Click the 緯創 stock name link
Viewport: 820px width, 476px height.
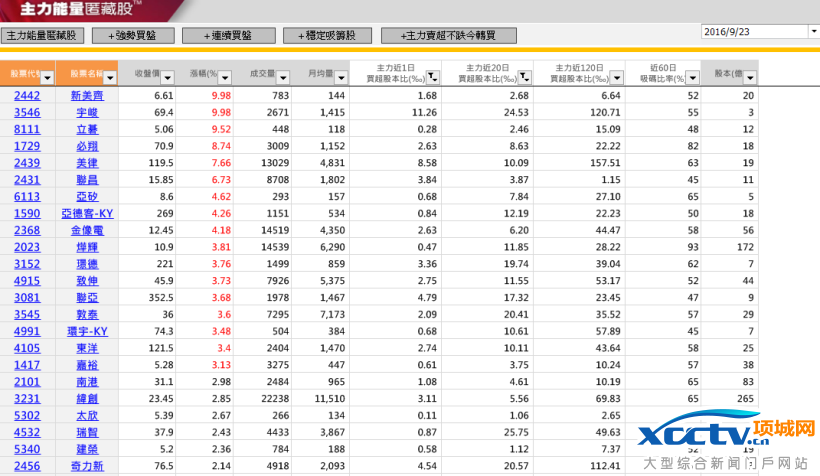(87, 398)
